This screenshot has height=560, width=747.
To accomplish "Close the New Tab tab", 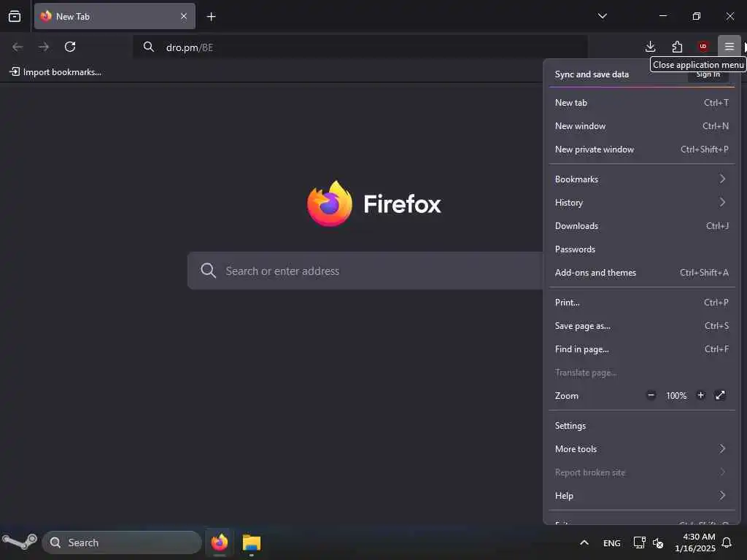I will (183, 16).
